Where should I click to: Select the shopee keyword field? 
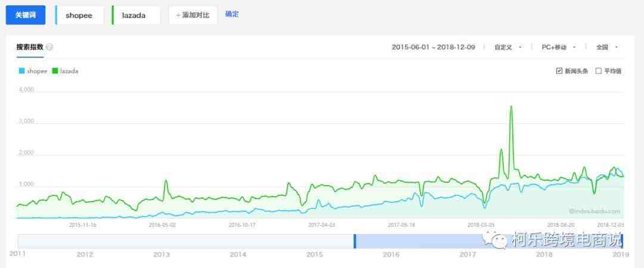coord(79,15)
